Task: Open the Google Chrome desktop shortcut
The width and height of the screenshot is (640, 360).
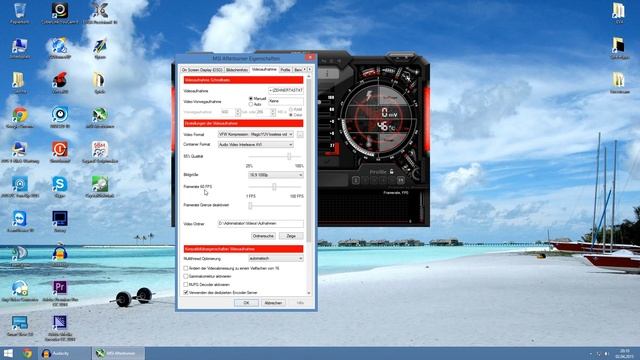Action: [20, 118]
